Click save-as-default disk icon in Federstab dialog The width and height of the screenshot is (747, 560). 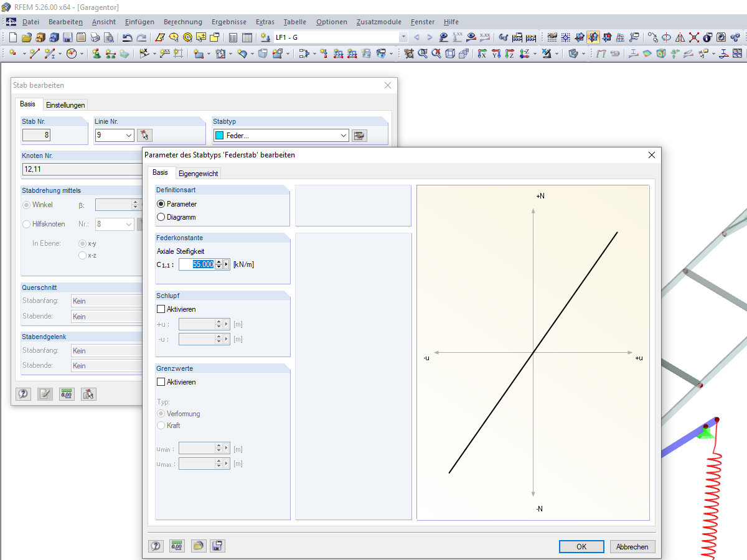pos(217,546)
